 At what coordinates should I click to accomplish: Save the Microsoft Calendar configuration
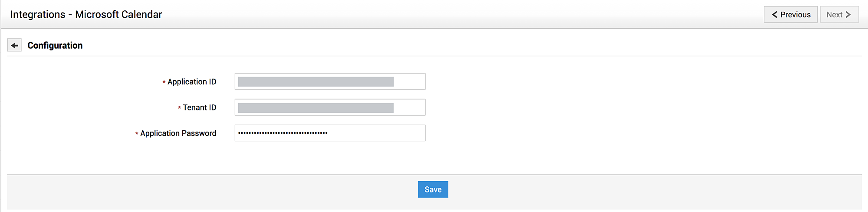coord(433,189)
